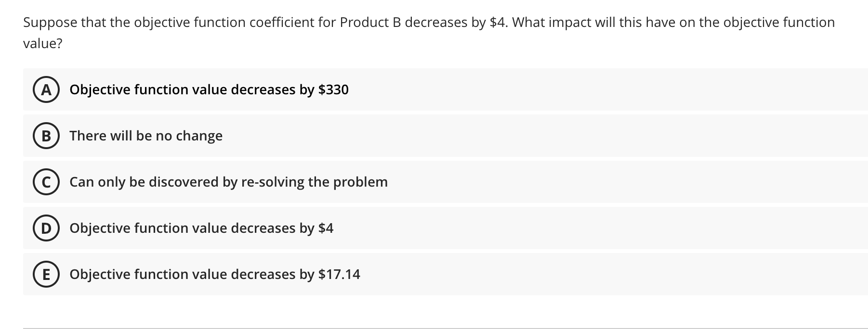Click the "Objective function value decreases by $4" label

pos(201,228)
